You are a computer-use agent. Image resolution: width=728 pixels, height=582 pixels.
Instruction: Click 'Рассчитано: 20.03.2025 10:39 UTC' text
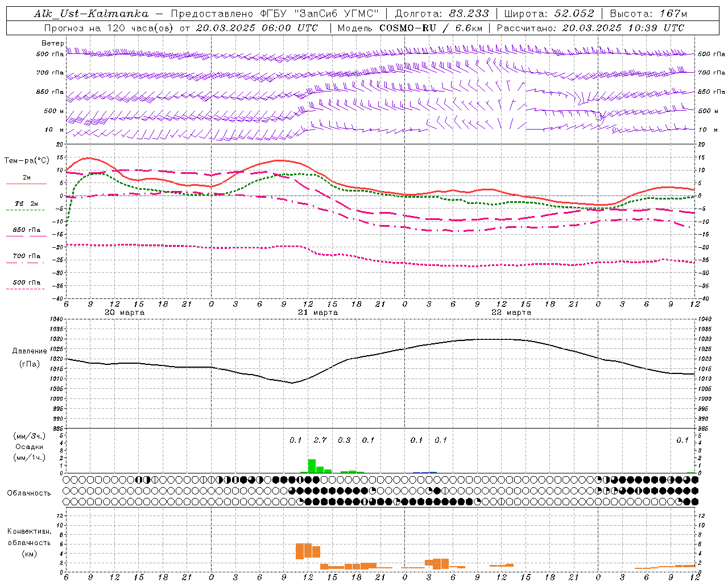[590, 28]
